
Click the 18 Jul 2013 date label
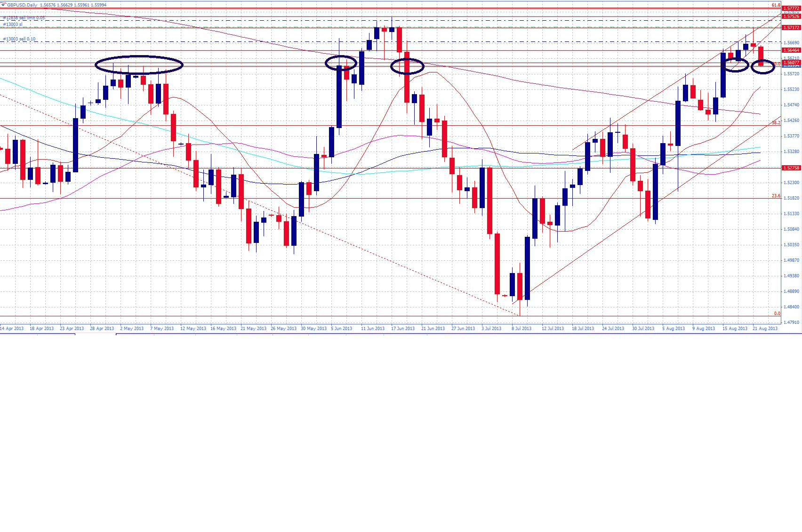[583, 328]
